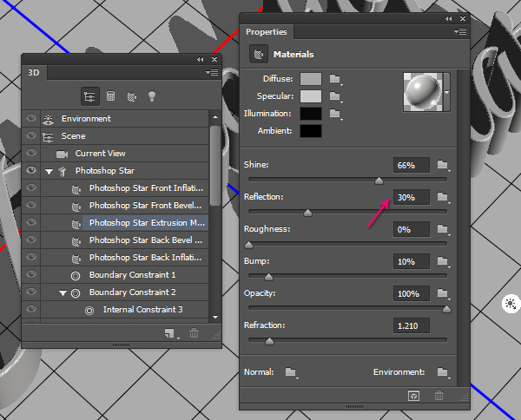Collapse the Photoshop Star tree group
Screen dimensions: 521x420
49,171
